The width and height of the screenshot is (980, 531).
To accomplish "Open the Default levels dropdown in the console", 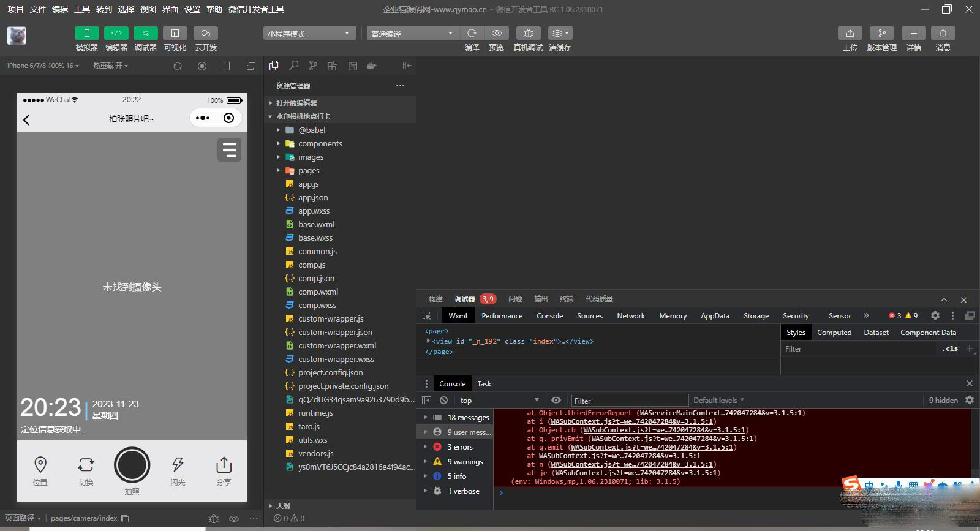I will point(718,400).
